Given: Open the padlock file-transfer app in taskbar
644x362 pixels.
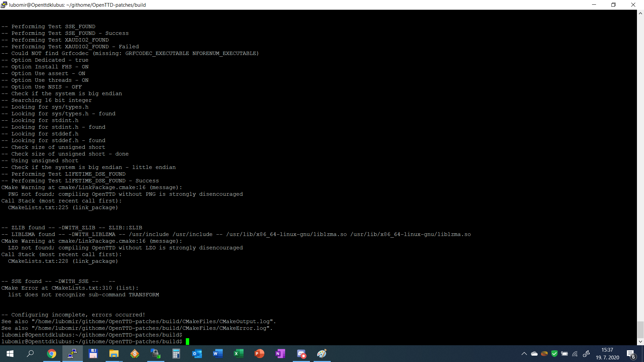Looking at the screenshot, I should [x=155, y=354].
